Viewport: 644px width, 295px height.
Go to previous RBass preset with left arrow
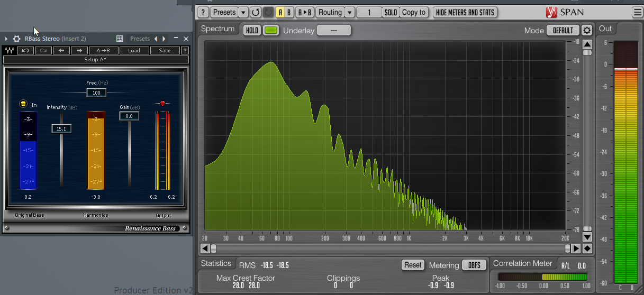click(61, 51)
